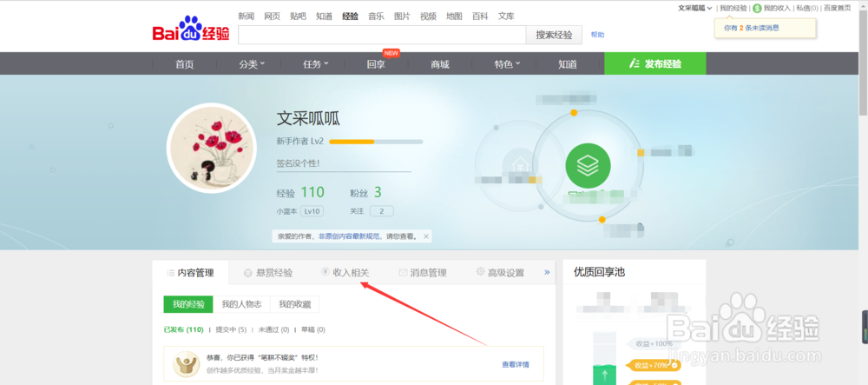Show the 未通过 (0) list
Image resolution: width=868 pixels, height=385 pixels.
273,329
